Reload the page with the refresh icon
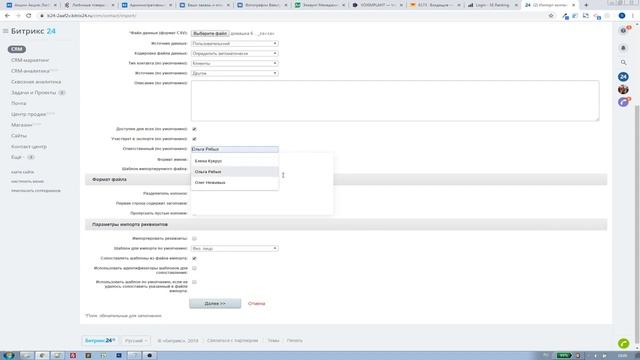The image size is (640, 360). (x=29, y=16)
